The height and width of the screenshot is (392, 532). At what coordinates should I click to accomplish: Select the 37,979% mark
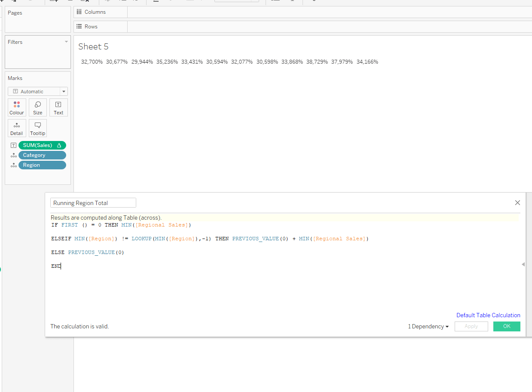coord(342,62)
